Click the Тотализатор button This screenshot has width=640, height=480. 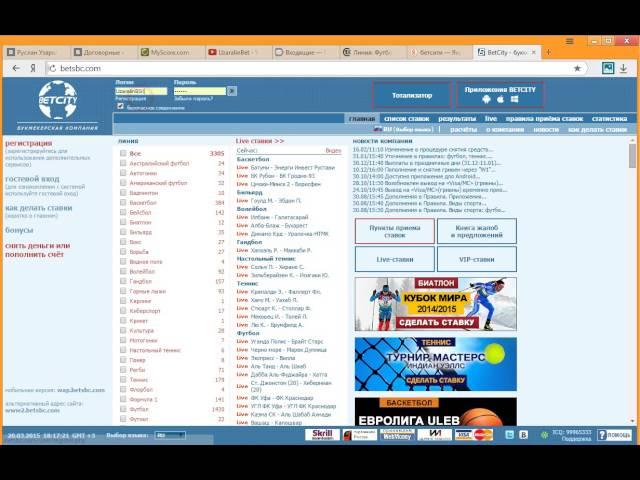pos(412,95)
